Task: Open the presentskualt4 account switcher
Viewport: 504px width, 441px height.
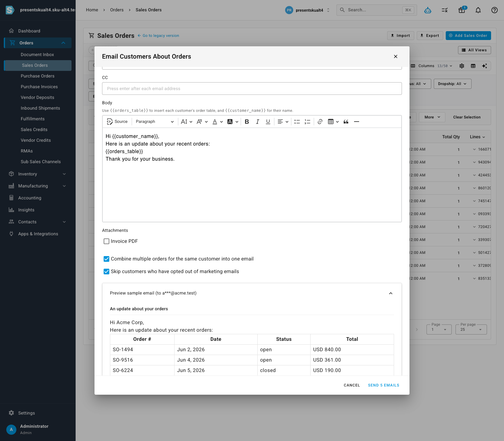Action: click(x=308, y=10)
